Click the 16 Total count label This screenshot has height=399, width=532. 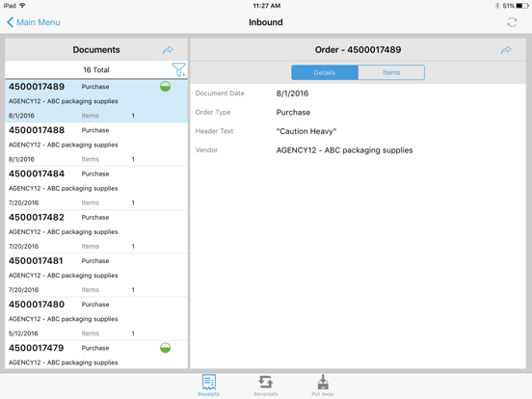coord(96,70)
